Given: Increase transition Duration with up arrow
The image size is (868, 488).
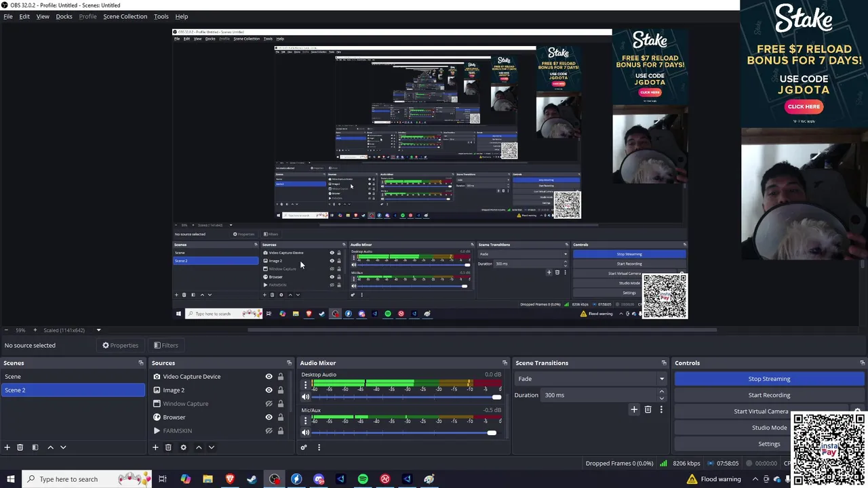Looking at the screenshot, I should click(x=662, y=392).
